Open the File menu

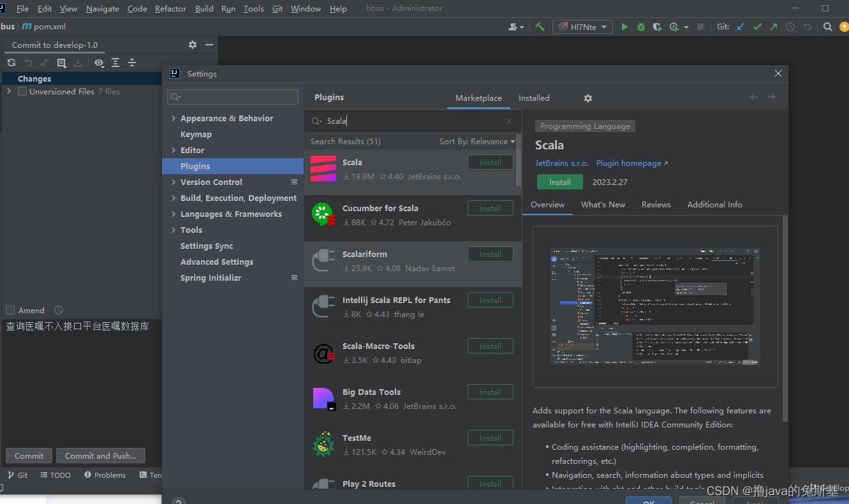tap(22, 8)
